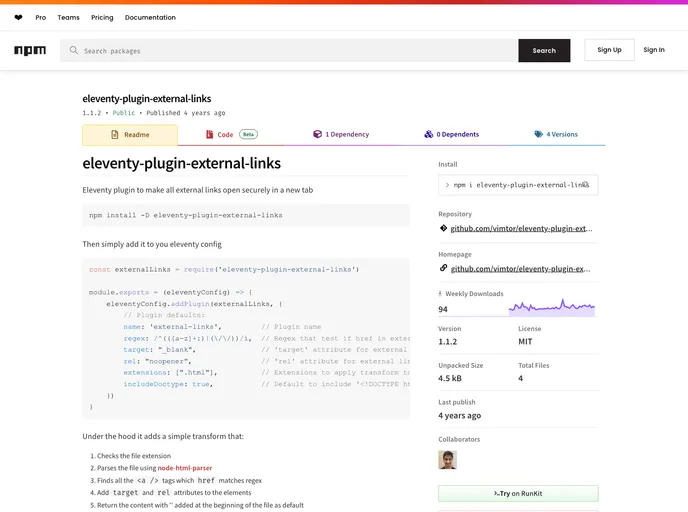Click the weekly downloads sparkline chart
Viewport: 688px width, 512px height.
pyautogui.click(x=552, y=307)
